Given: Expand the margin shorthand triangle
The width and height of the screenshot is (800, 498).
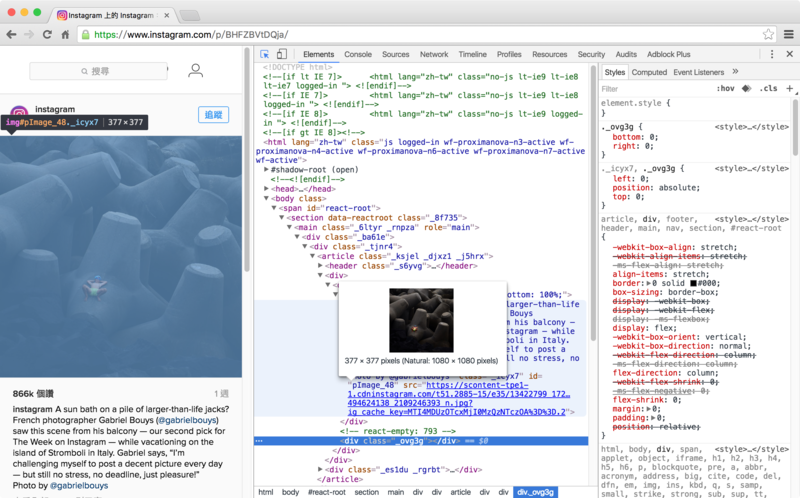Looking at the screenshot, I should tap(649, 409).
